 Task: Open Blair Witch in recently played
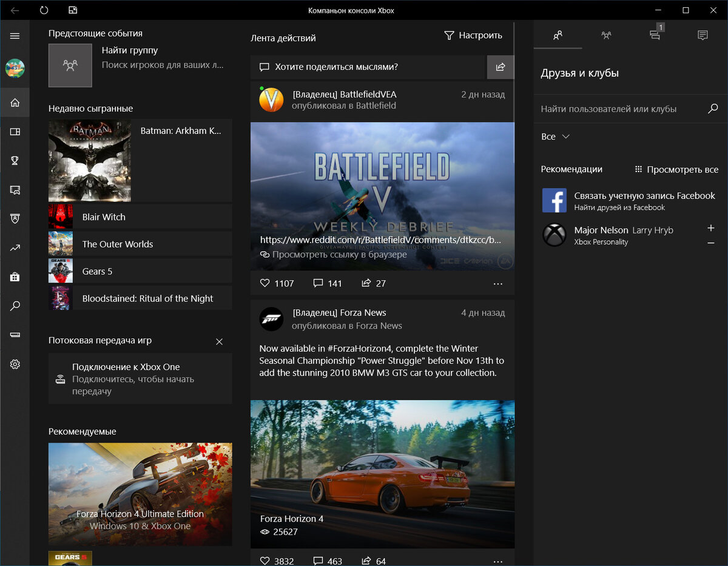pyautogui.click(x=140, y=217)
